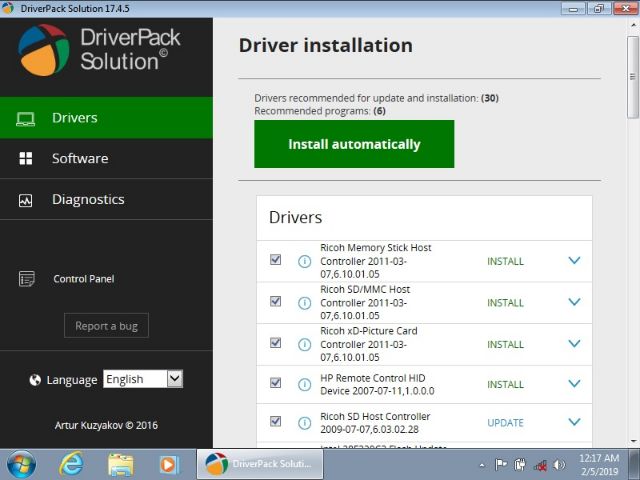Open the Language dropdown showing English
The image size is (640, 480).
[x=143, y=379]
